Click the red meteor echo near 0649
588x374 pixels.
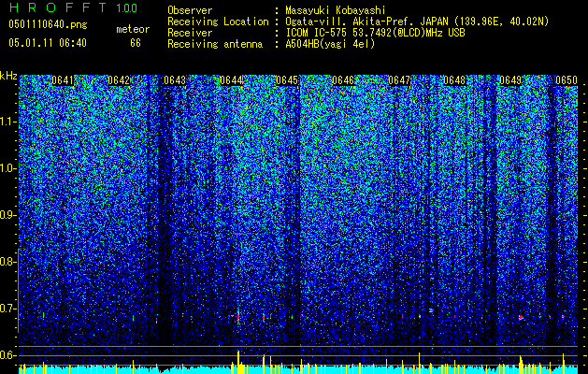coord(521,318)
